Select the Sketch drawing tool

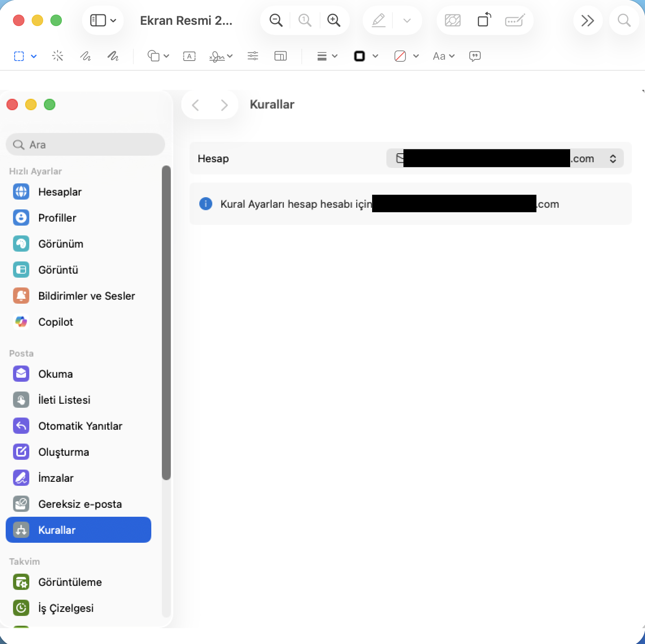(x=85, y=56)
